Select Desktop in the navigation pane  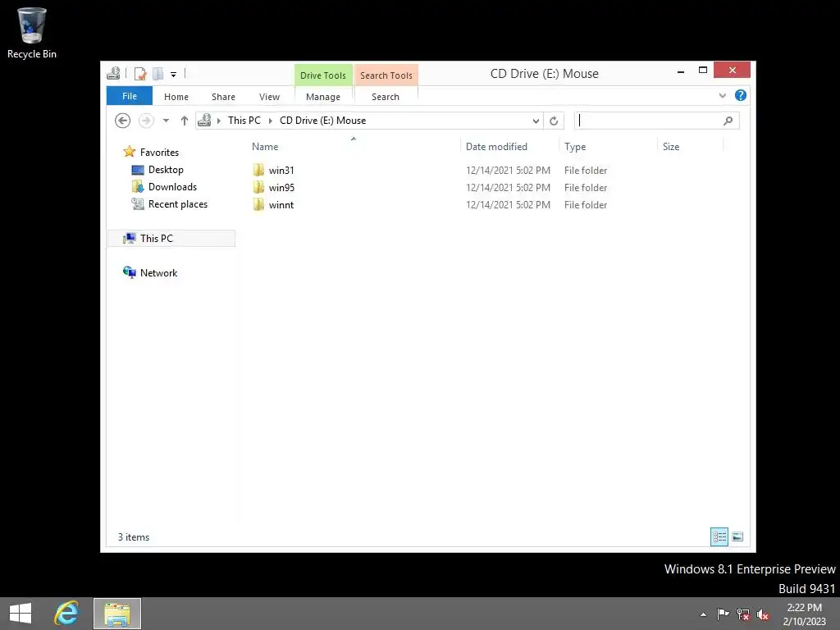click(166, 170)
